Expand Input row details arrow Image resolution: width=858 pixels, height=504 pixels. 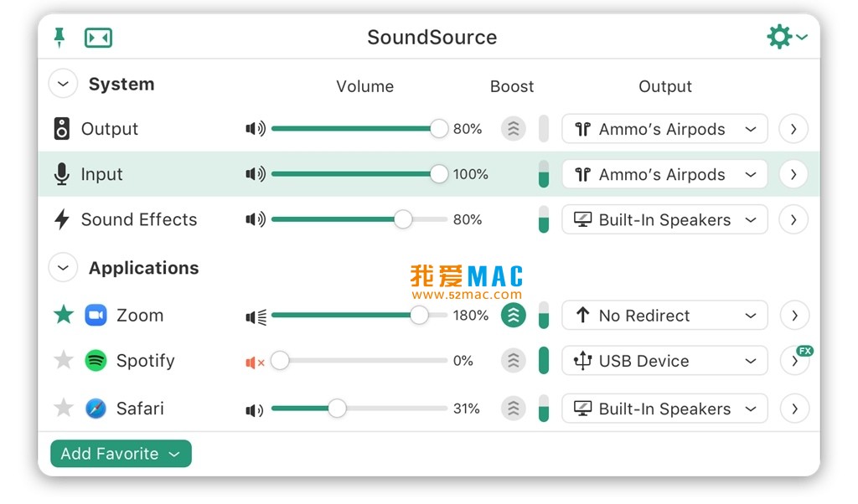(x=794, y=174)
